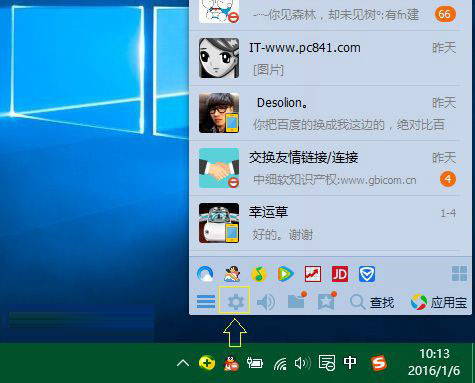The width and height of the screenshot is (475, 383).
Task: Open the QQ main menu hamburger icon
Action: 206,302
